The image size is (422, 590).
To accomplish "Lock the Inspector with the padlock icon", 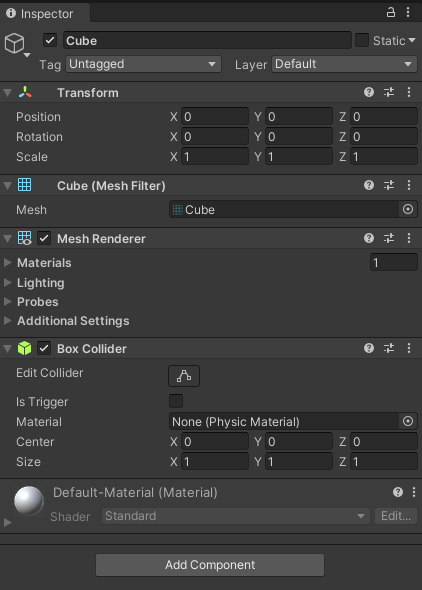I will [x=391, y=12].
